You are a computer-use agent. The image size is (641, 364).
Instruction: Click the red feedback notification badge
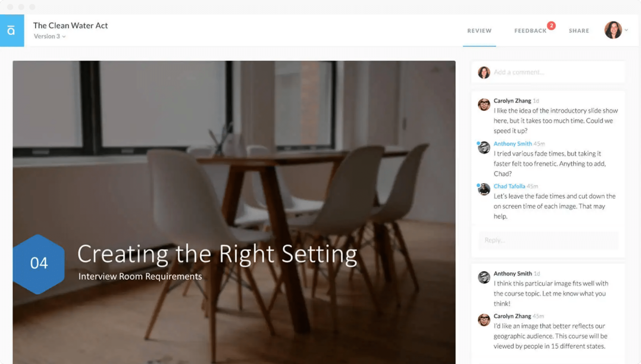(551, 26)
